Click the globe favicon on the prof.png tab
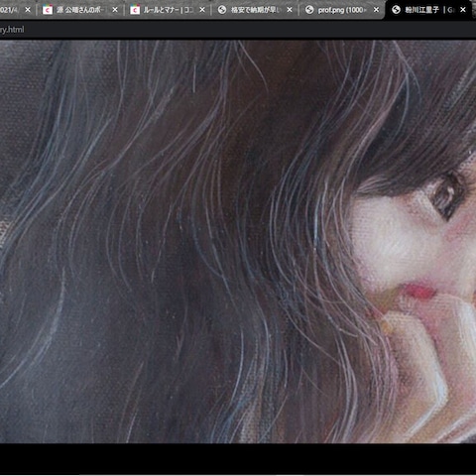The width and height of the screenshot is (476, 476). coord(309,10)
